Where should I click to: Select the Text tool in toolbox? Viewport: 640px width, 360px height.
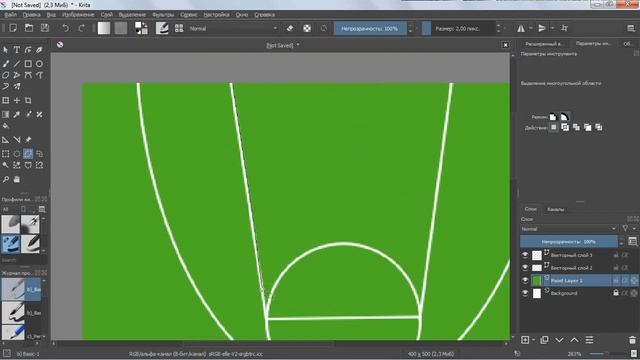point(17,50)
